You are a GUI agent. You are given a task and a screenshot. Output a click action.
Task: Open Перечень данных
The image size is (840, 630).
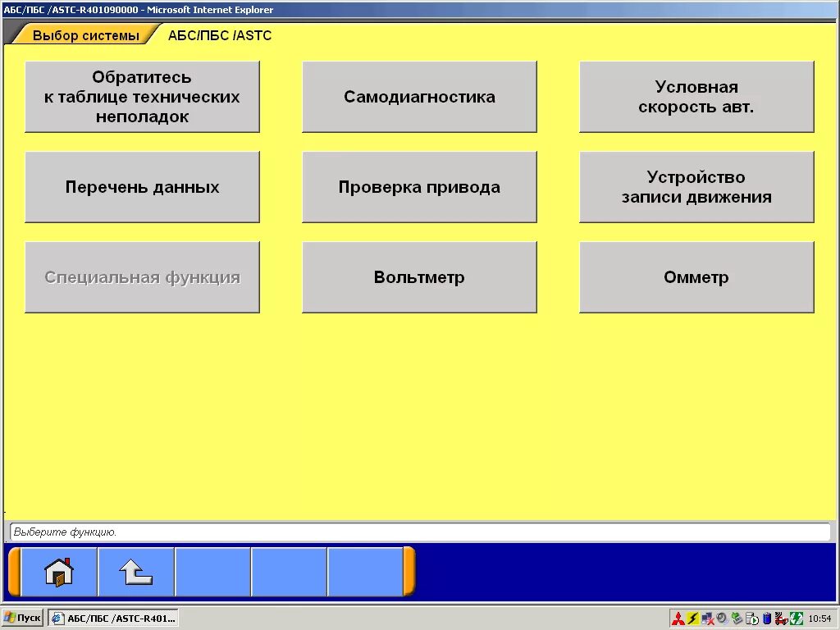click(142, 187)
